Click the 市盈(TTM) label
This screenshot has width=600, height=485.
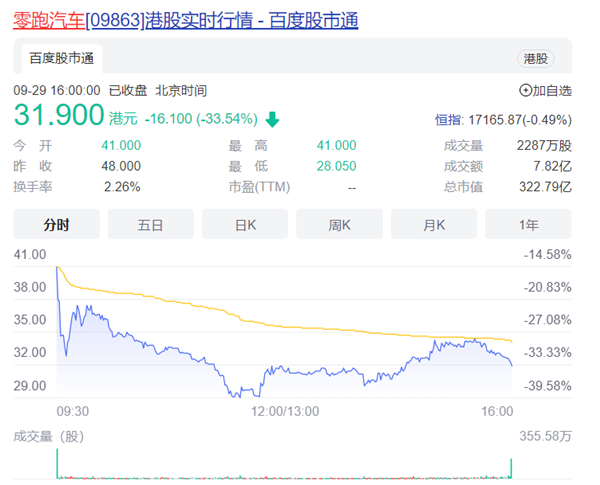pyautogui.click(x=259, y=187)
